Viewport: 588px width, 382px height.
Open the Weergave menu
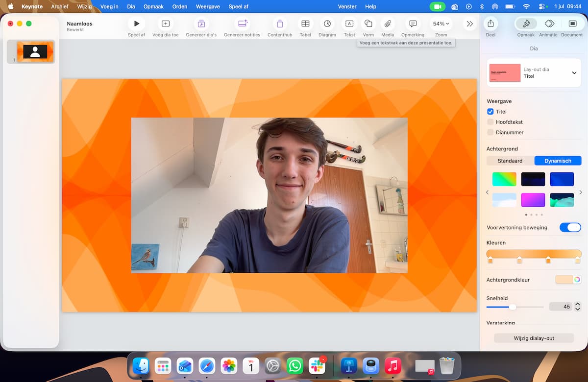[207, 6]
